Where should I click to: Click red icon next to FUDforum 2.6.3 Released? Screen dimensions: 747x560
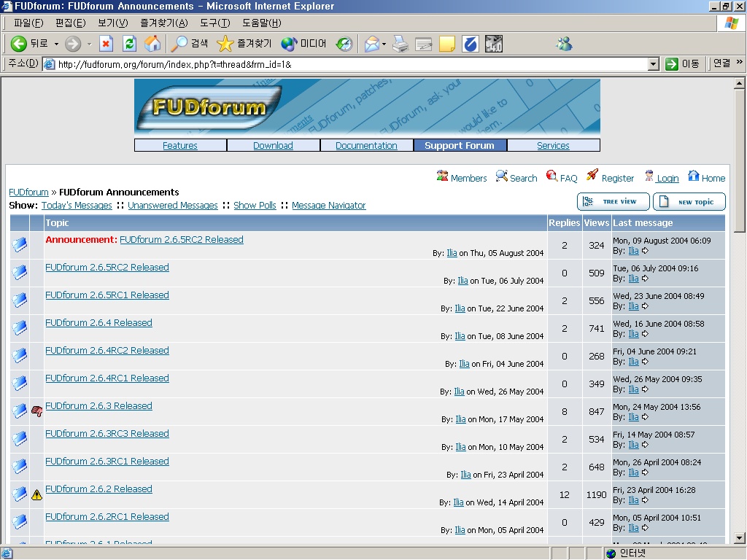pyautogui.click(x=36, y=411)
